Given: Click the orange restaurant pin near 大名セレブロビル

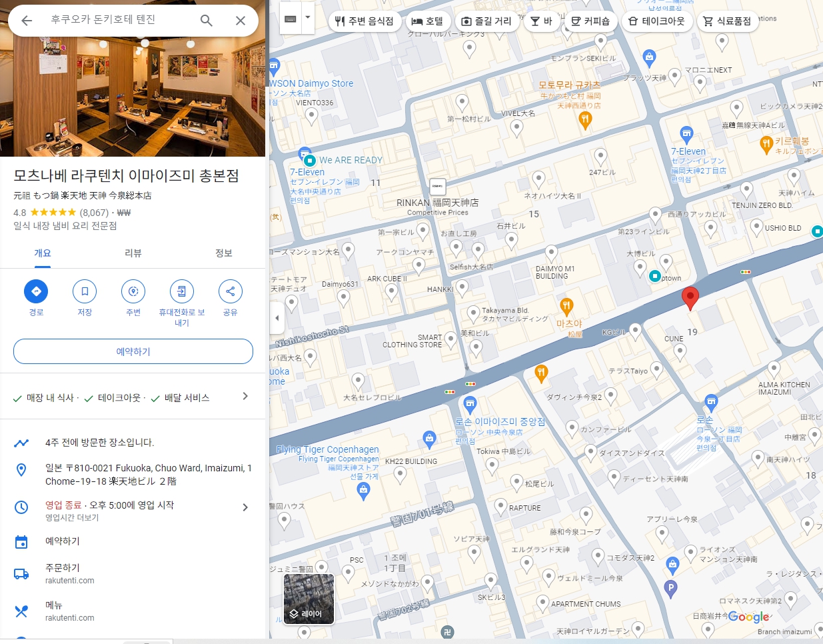Looking at the screenshot, I should 541,375.
